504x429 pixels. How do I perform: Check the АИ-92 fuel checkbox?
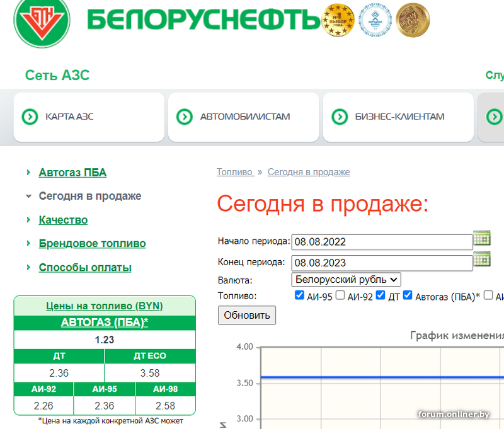click(340, 295)
